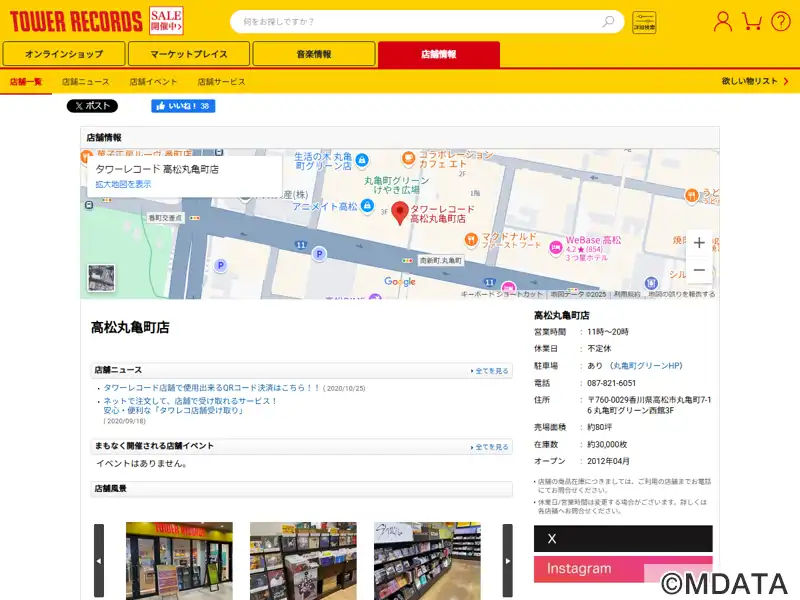The width and height of the screenshot is (800, 600).
Task: Open the CD aisle photo thumbnail
Action: 427,561
